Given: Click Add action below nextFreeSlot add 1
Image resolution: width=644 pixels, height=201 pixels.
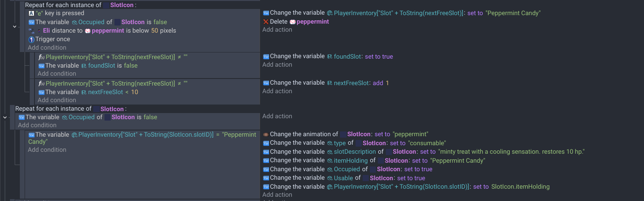Looking at the screenshot, I should pos(277,91).
